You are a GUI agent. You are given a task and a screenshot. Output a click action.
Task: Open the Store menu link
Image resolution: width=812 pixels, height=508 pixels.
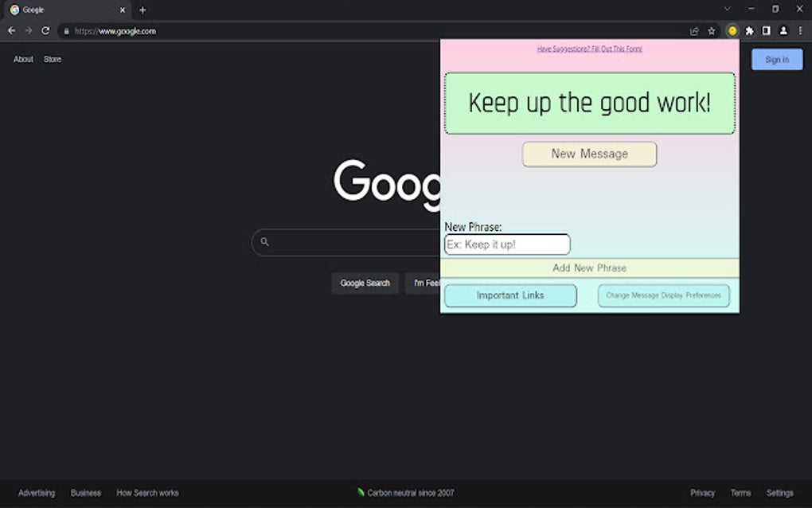pyautogui.click(x=52, y=59)
